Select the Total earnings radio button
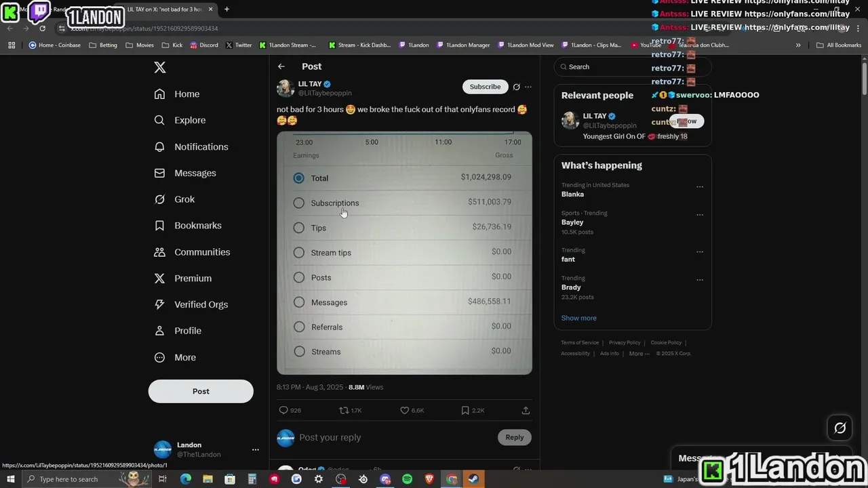 pos(298,178)
